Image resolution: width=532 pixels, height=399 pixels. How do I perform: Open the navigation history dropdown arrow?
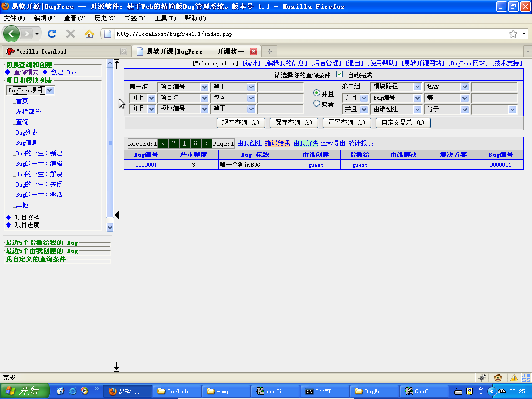(37, 34)
